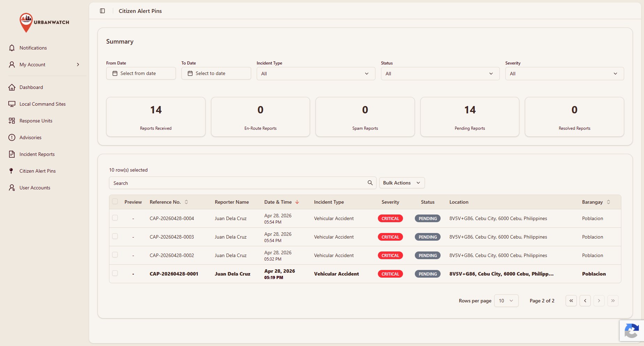Open the Citizen Alert Pins page
644x346 pixels.
[38, 171]
